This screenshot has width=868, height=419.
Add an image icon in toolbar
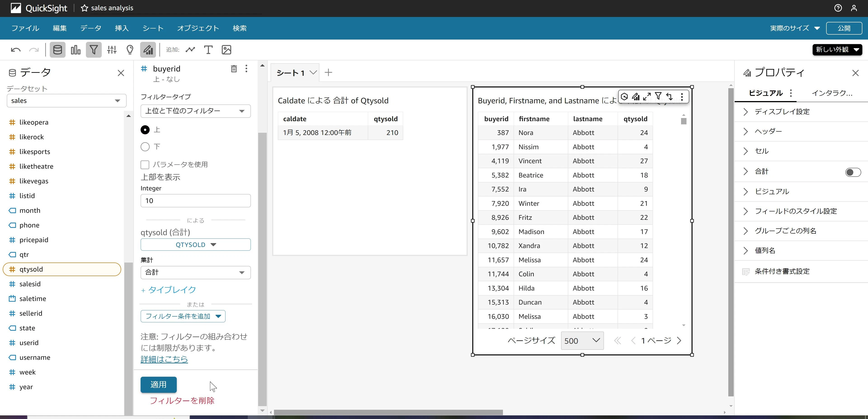[226, 50]
